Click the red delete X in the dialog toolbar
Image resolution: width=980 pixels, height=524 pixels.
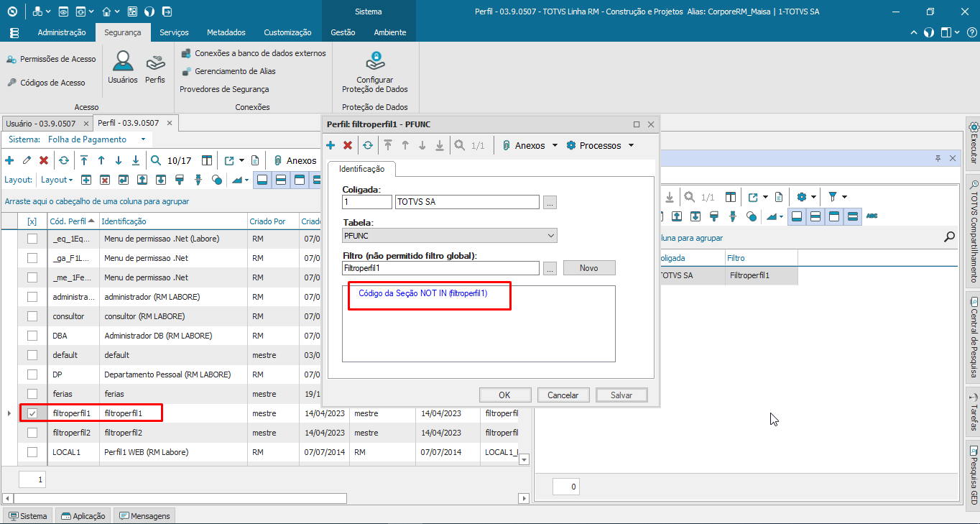point(348,145)
